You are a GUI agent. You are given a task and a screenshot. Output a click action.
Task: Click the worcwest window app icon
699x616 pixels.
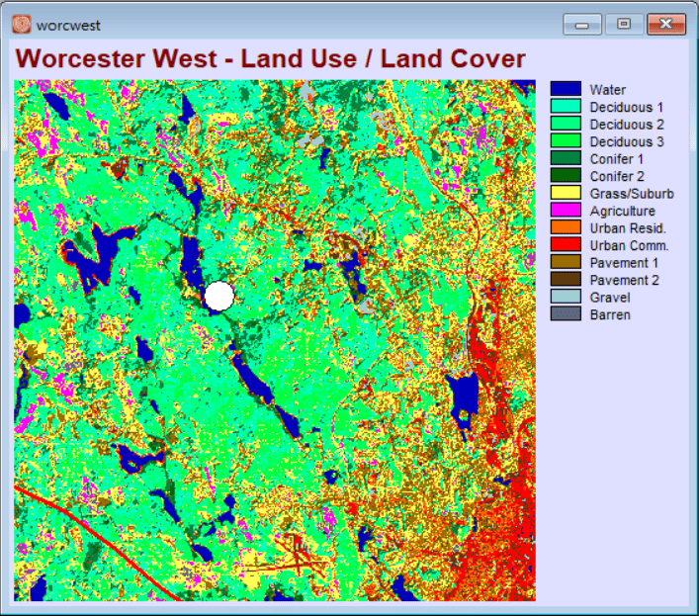22,25
